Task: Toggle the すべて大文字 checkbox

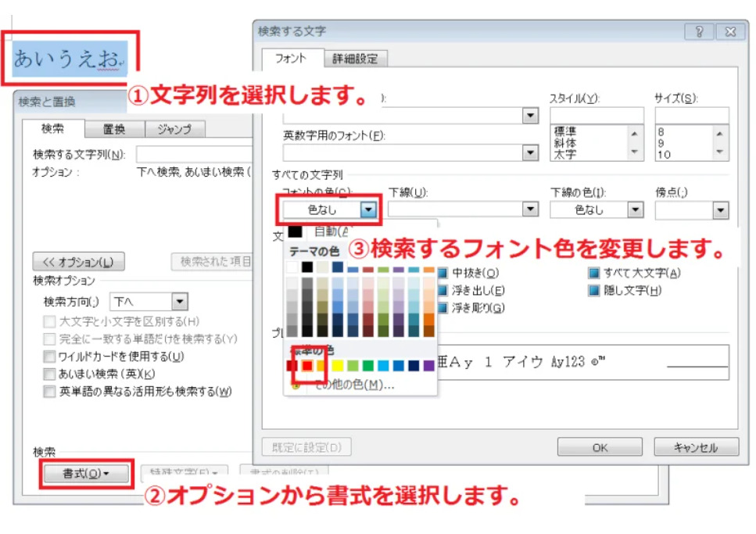Action: point(594,273)
